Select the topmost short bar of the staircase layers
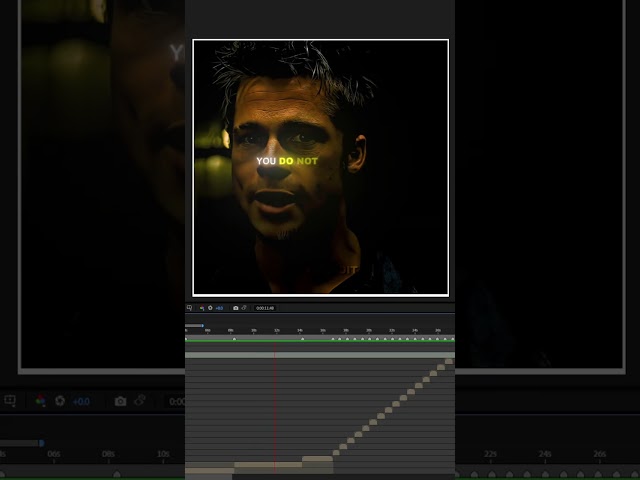The height and width of the screenshot is (480, 640). 449,362
